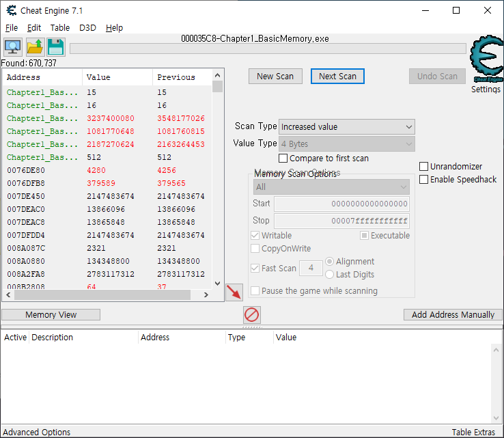Select the Last Digits radio button
Screen dimensions: 504x438
coord(329,274)
